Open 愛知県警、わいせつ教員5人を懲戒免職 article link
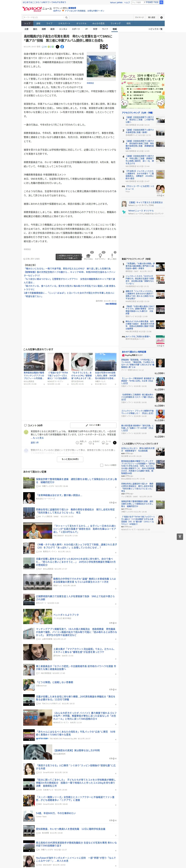 coord(71,829)
